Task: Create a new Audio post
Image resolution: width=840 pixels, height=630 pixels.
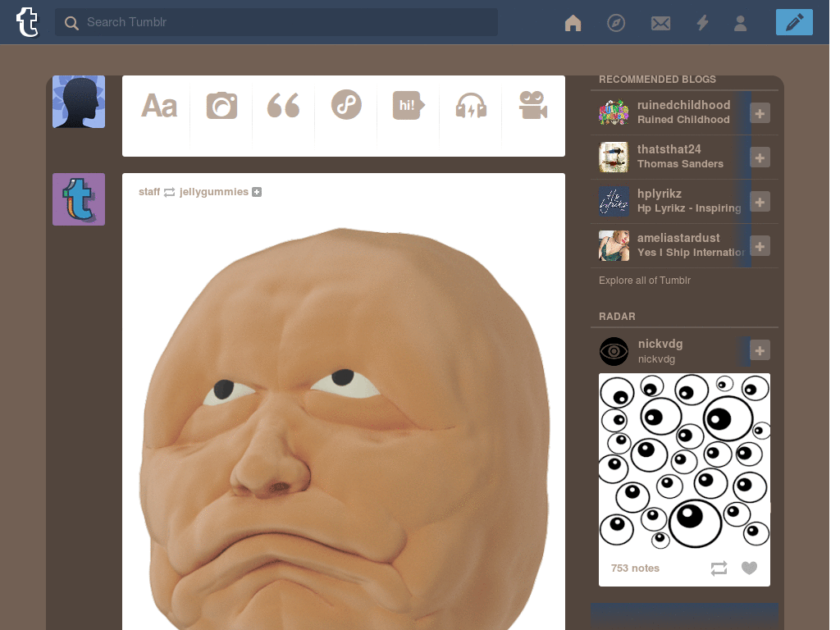Action: [471, 106]
